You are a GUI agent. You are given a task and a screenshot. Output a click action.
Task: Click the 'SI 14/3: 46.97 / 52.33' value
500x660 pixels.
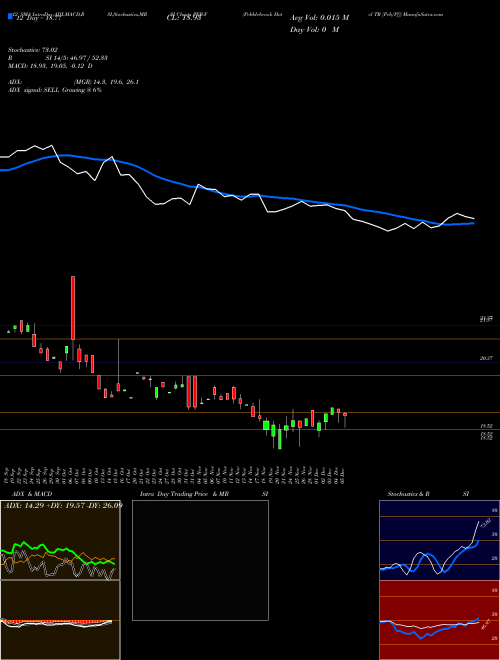pos(77,58)
